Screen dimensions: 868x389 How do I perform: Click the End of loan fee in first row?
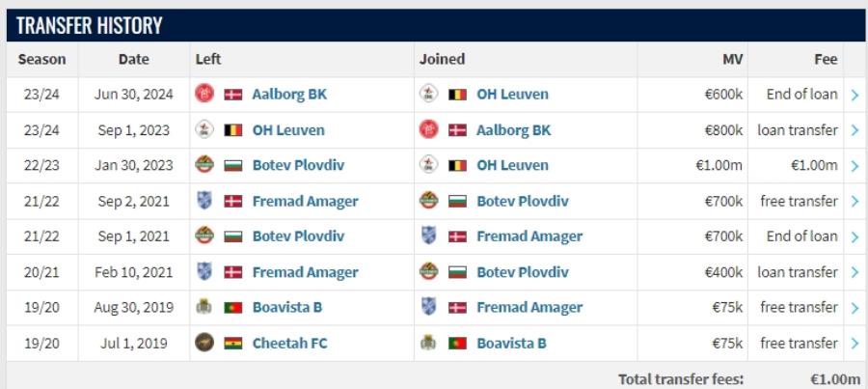coord(801,95)
